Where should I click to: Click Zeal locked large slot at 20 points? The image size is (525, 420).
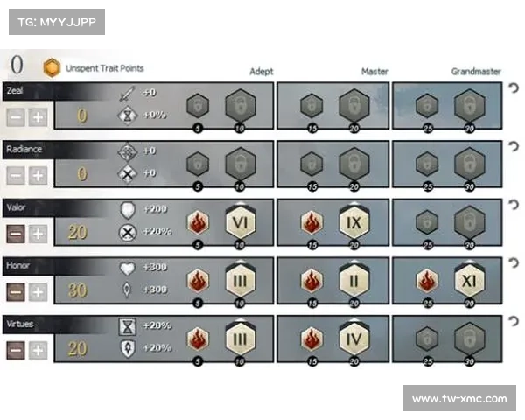(x=353, y=106)
